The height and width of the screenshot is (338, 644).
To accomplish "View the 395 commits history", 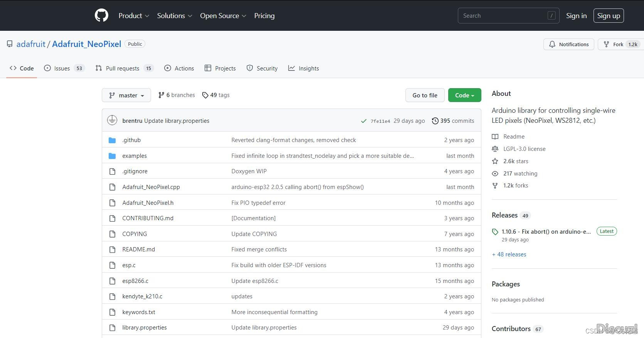I will click(x=453, y=120).
